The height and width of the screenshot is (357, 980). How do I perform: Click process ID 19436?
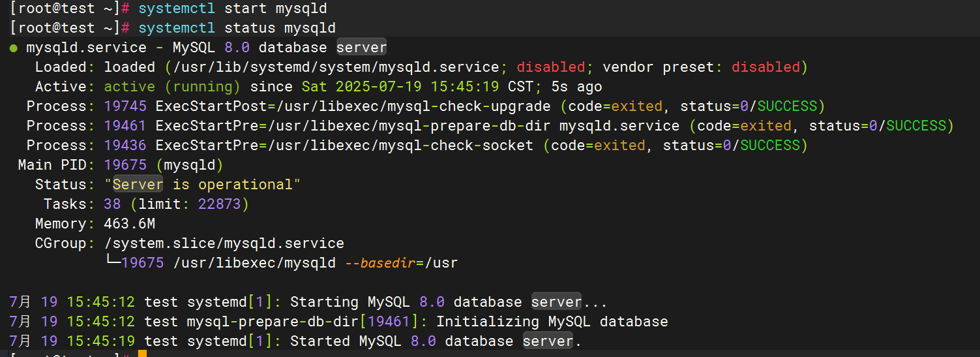(125, 146)
